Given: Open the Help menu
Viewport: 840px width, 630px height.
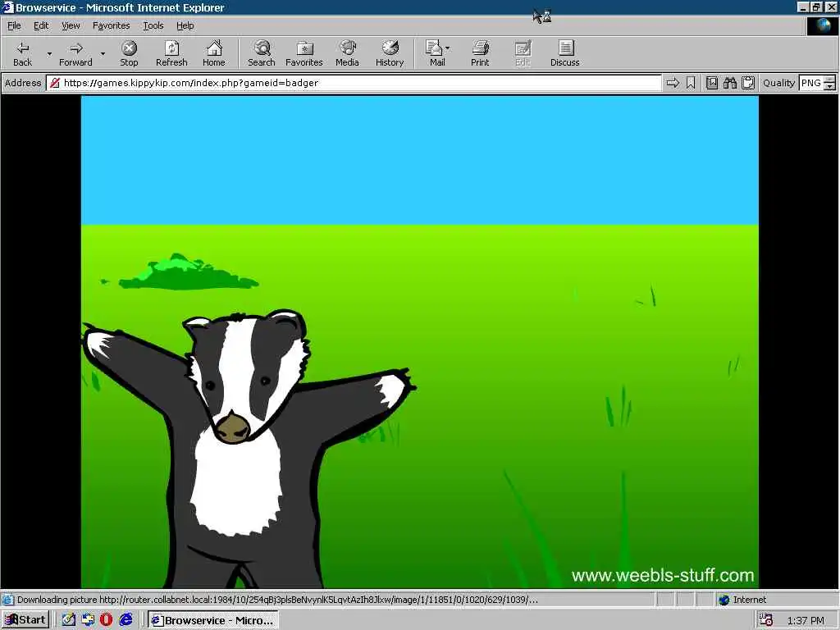Looking at the screenshot, I should tap(185, 25).
